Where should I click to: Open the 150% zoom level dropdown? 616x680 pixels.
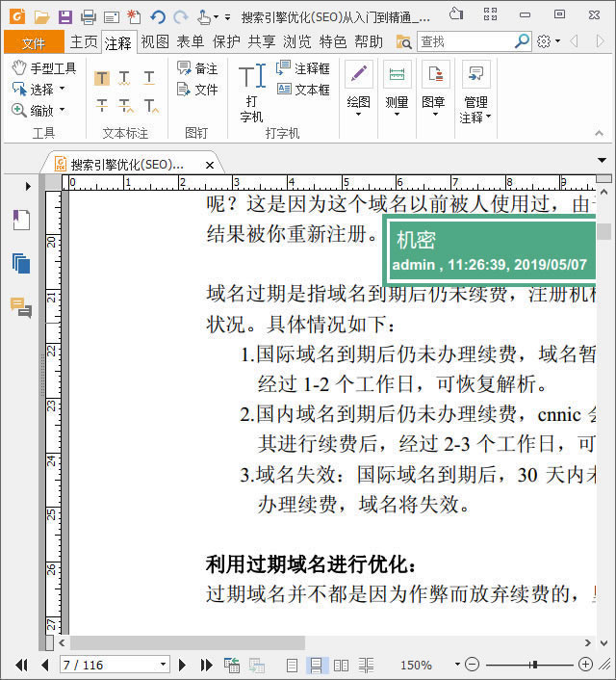pyautogui.click(x=457, y=664)
